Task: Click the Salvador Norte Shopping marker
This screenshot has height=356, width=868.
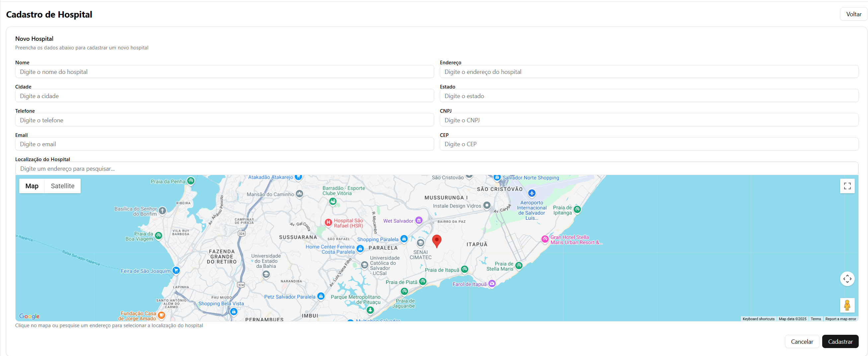Action: (x=497, y=177)
